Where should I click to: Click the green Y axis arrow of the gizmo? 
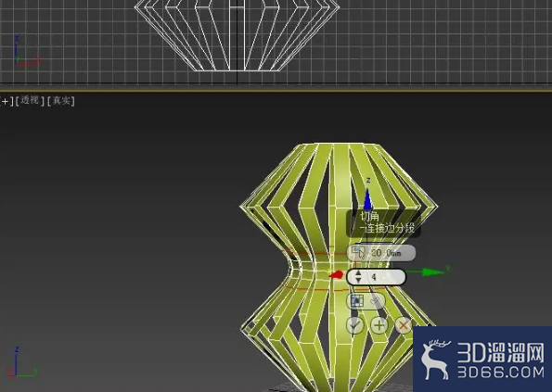432,272
